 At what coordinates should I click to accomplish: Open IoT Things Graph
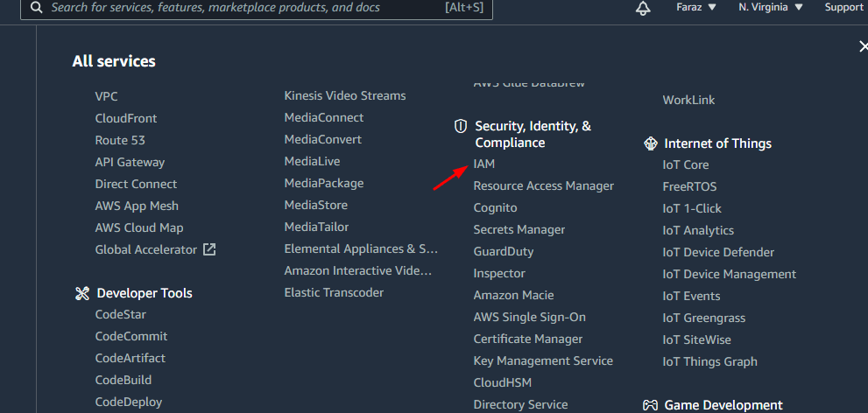click(x=709, y=361)
